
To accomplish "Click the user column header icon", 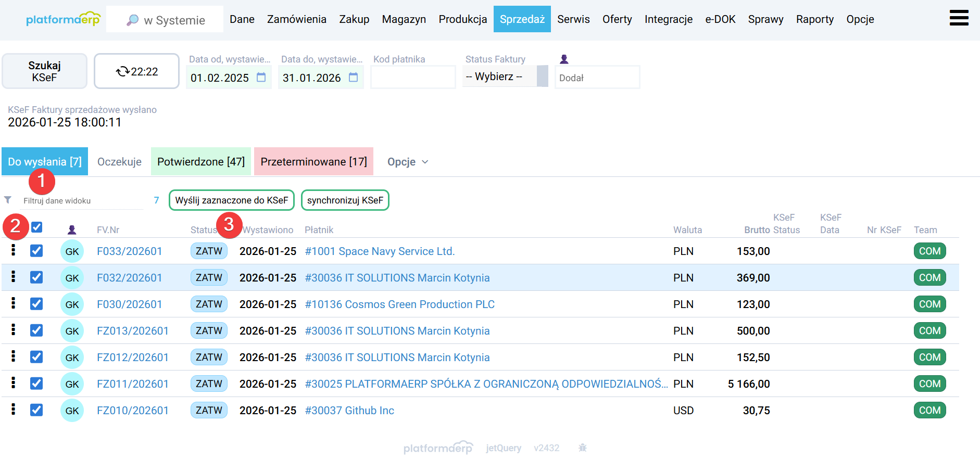I will click(72, 230).
